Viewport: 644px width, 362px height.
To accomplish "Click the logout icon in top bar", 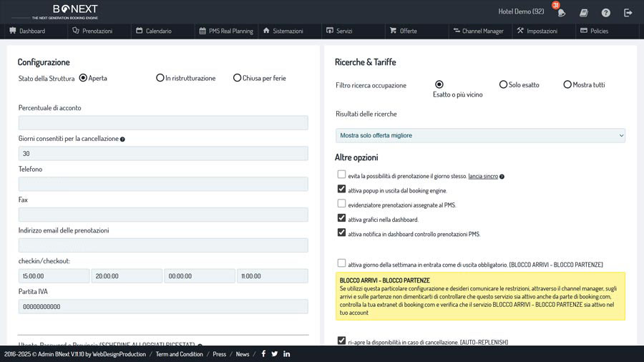I will (628, 12).
